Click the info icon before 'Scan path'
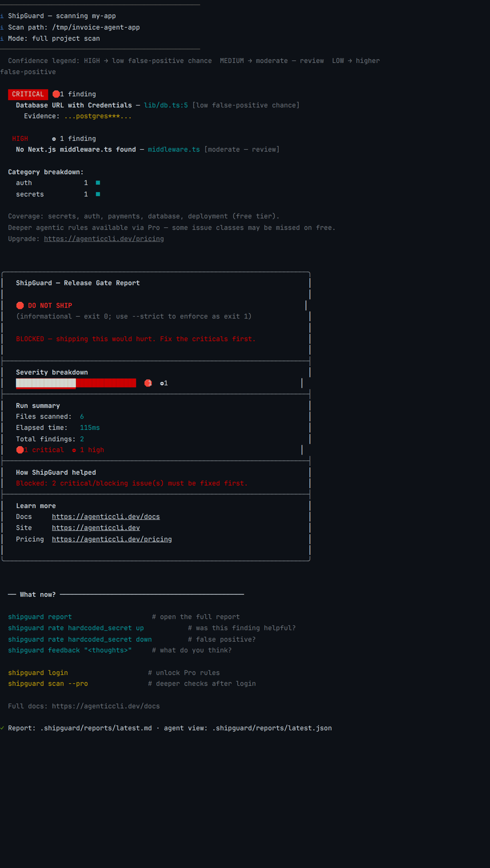Screen dimensions: 490x868 coord(2,27)
